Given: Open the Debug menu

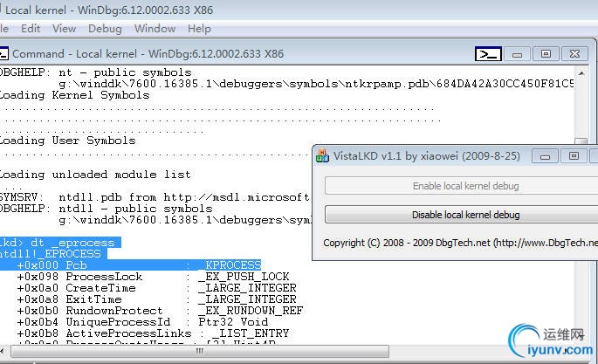Looking at the screenshot, I should (105, 29).
